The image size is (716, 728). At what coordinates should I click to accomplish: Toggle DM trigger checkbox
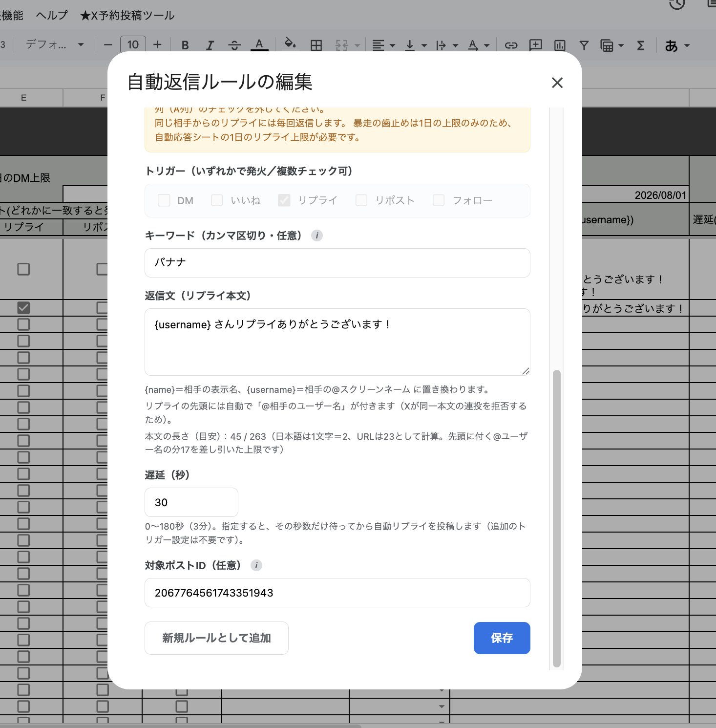click(164, 200)
